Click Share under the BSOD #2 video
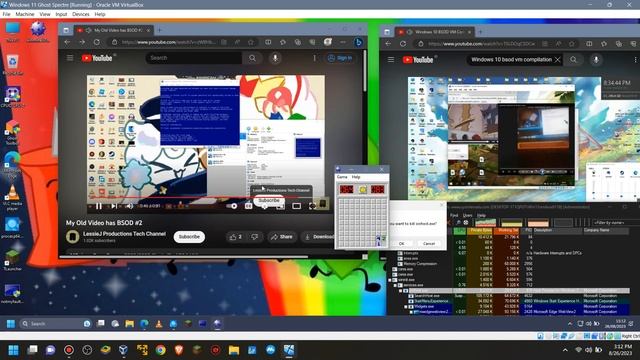The width and height of the screenshot is (640, 360). [282, 237]
